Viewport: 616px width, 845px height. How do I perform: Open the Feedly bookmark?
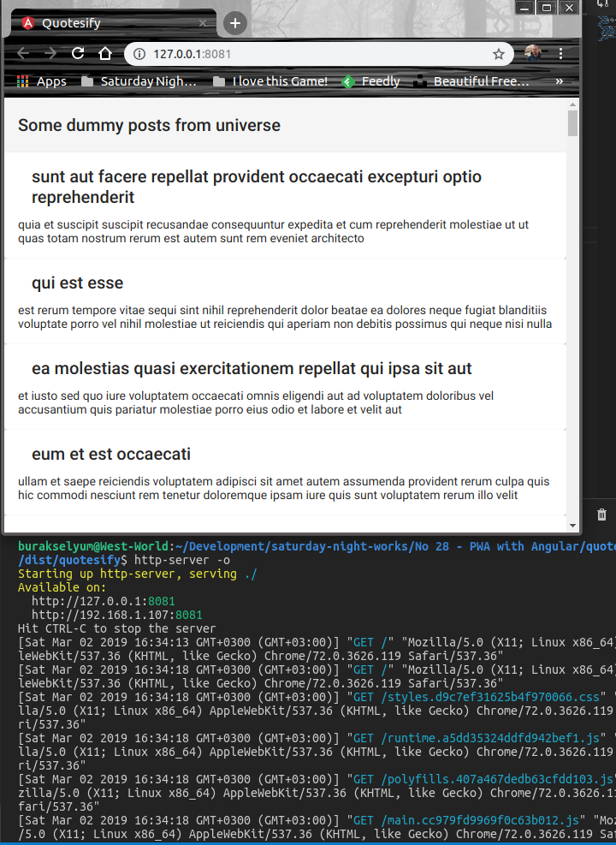(x=370, y=81)
